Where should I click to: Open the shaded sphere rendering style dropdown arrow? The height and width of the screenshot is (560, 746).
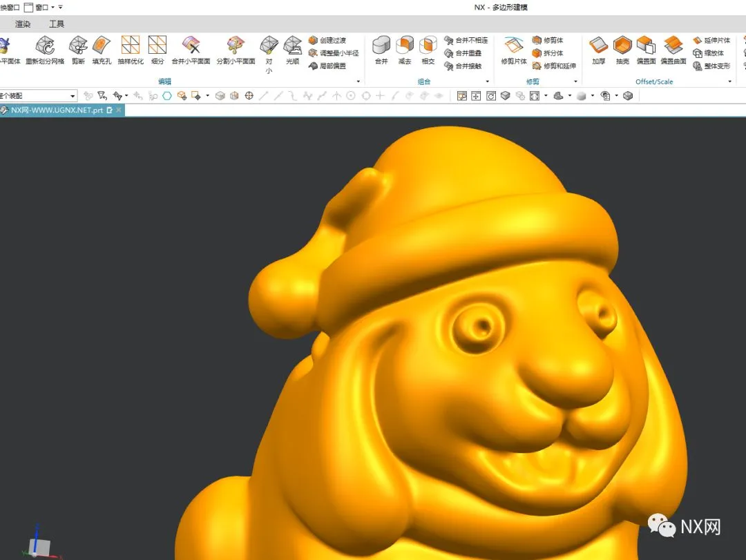tap(593, 96)
